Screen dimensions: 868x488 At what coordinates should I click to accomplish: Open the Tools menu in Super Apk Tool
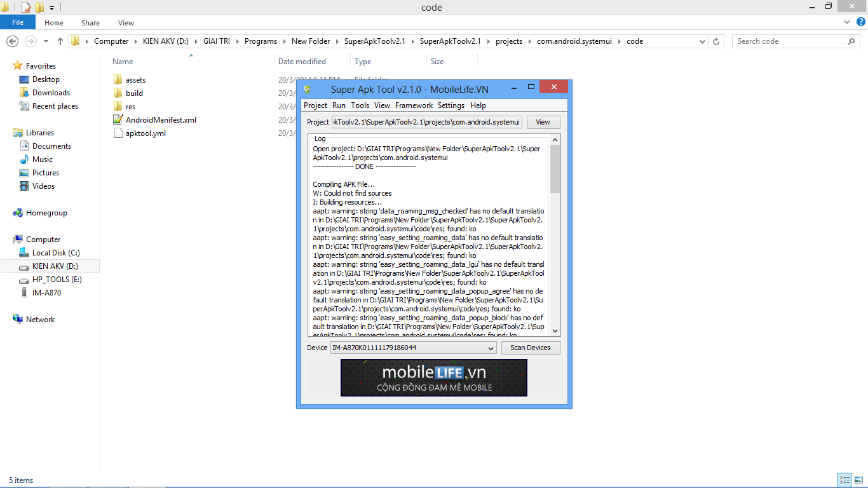click(360, 105)
